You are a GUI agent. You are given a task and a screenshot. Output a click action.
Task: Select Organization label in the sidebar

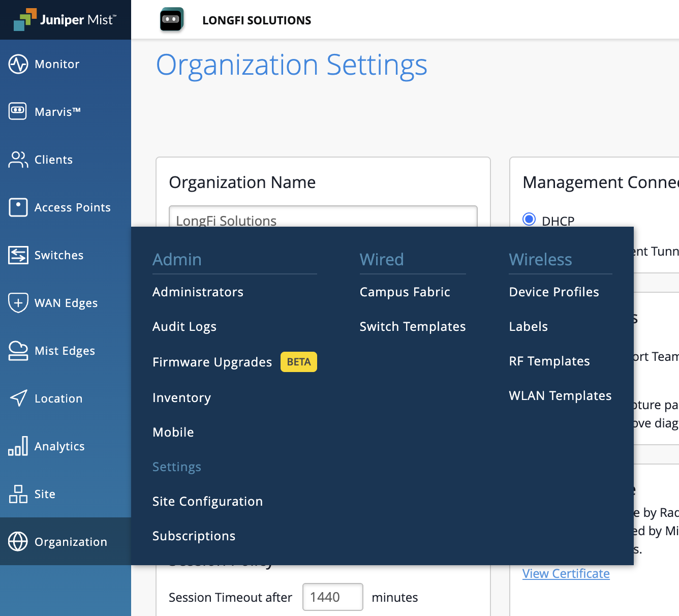(71, 542)
